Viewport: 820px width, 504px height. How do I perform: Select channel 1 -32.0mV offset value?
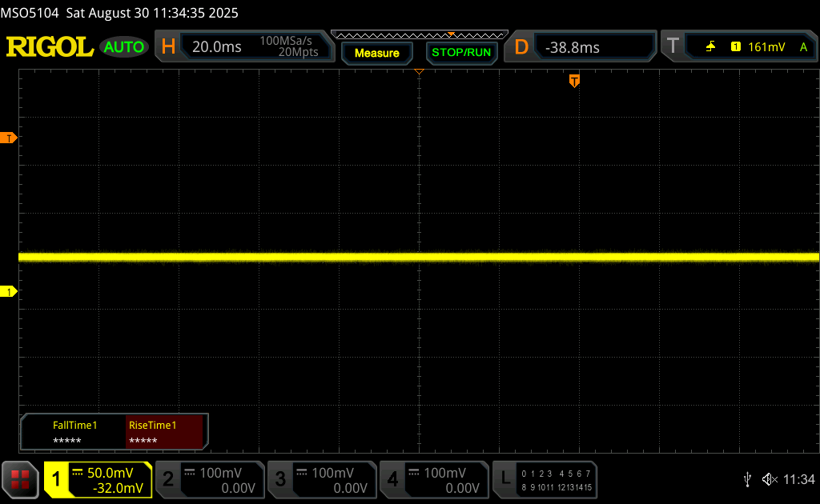tap(118, 488)
